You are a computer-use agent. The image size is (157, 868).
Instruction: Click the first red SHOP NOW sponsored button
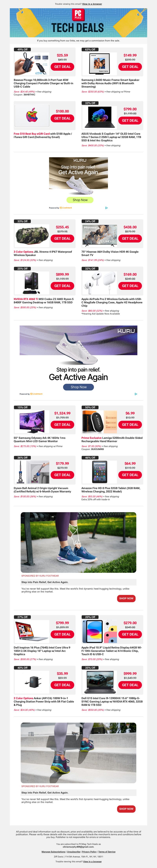click(126, 598)
